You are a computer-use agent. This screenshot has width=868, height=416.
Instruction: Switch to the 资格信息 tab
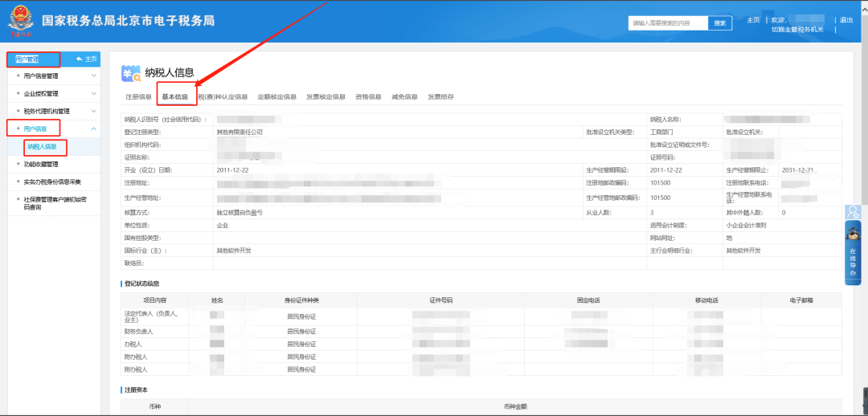tap(368, 97)
